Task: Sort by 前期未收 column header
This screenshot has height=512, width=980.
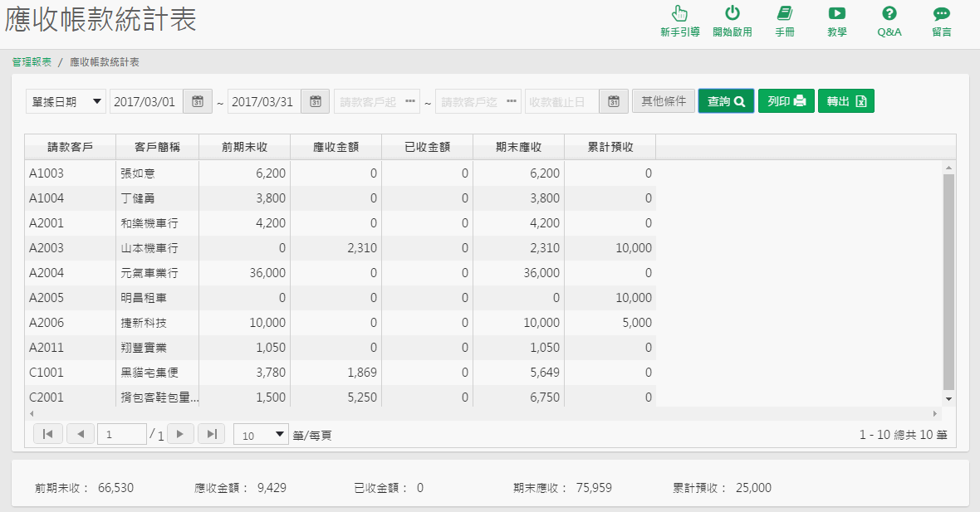Action: pyautogui.click(x=244, y=147)
